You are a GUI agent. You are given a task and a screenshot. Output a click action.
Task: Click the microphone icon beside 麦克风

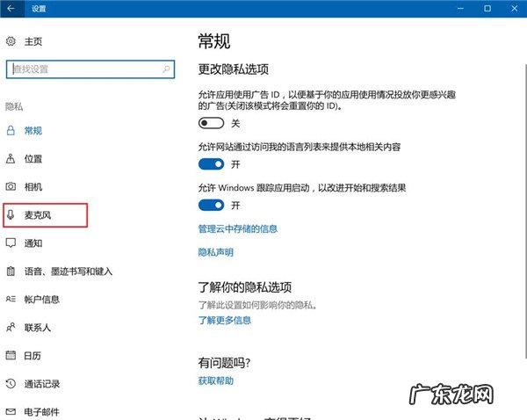[11, 214]
